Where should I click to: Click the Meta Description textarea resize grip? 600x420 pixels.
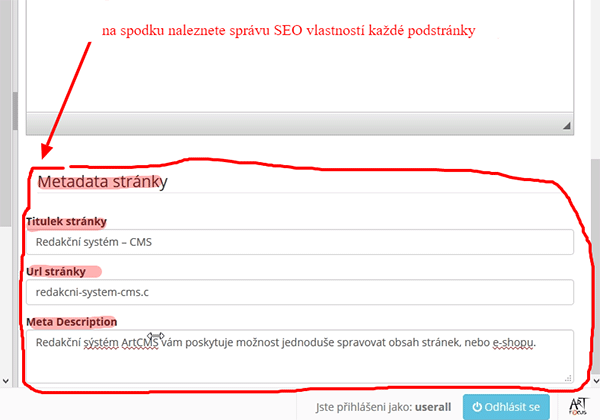[x=568, y=378]
